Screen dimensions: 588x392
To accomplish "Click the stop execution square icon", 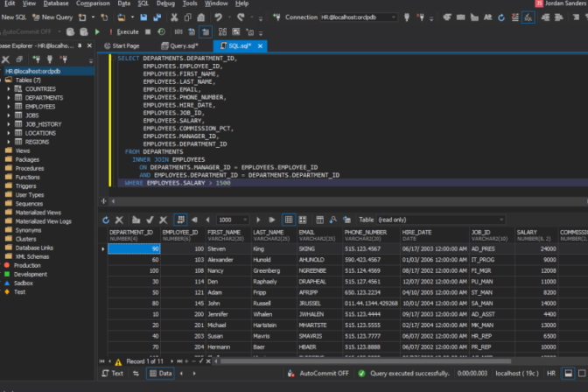I will (147, 31).
